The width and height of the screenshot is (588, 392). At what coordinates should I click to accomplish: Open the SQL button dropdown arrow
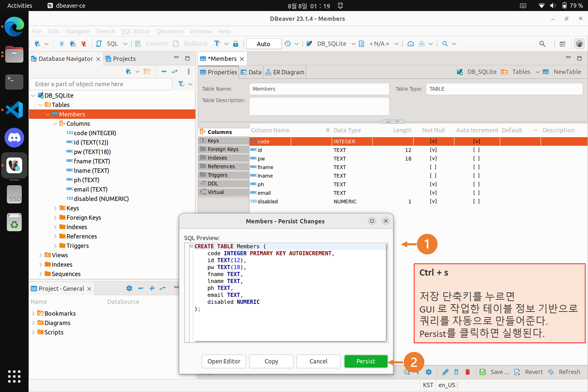click(125, 44)
